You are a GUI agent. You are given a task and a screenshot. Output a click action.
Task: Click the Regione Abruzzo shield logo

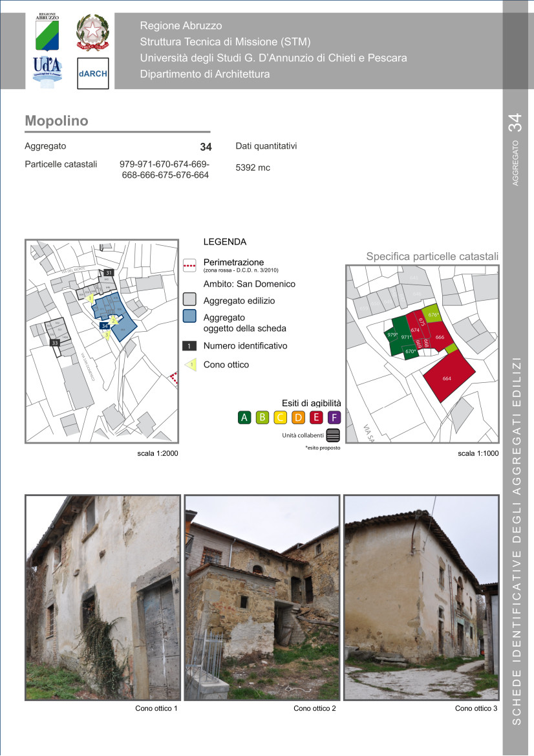(x=47, y=32)
